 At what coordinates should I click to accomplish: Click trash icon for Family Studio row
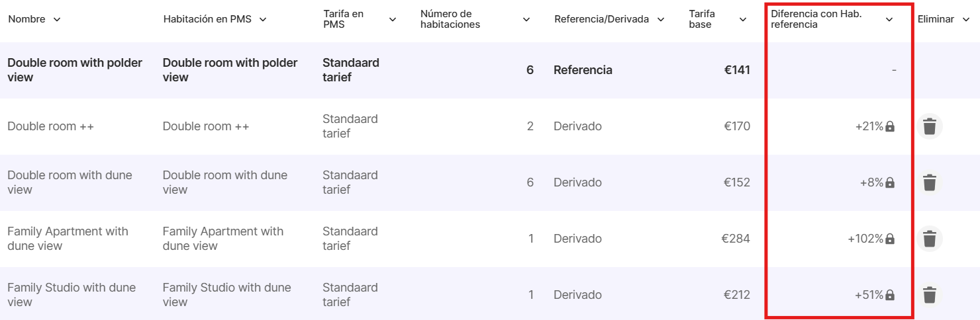click(x=930, y=295)
